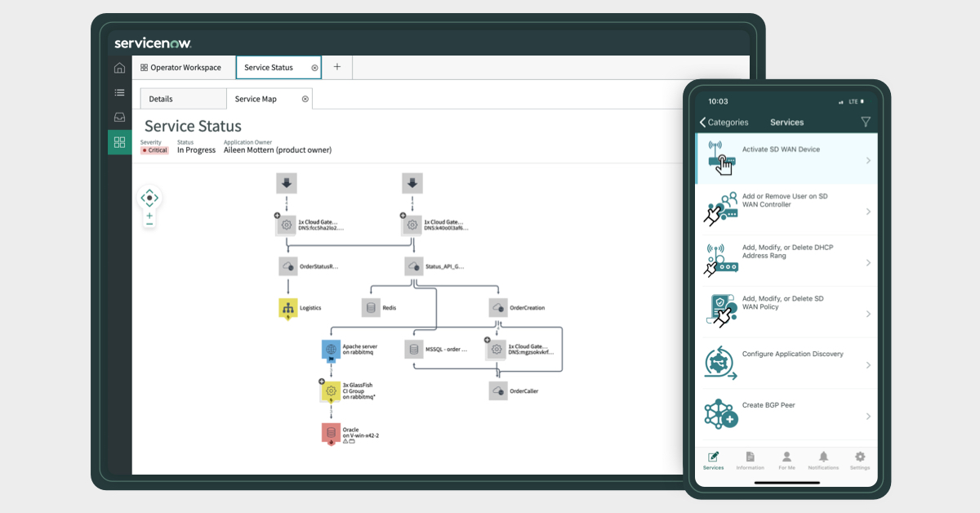Click the Redis database node icon

[x=371, y=308]
